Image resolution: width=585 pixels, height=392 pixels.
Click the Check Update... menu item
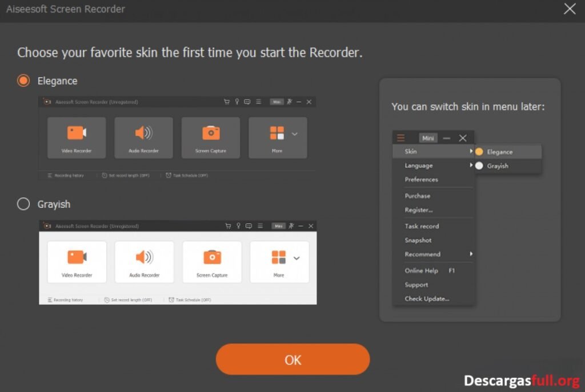[x=427, y=298]
